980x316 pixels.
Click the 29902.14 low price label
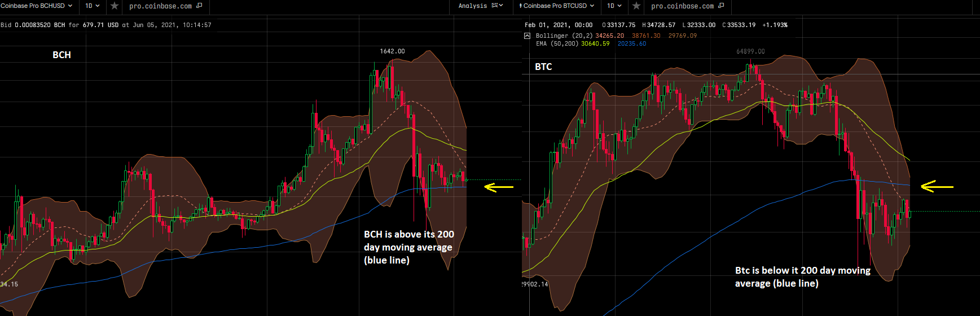click(x=535, y=284)
